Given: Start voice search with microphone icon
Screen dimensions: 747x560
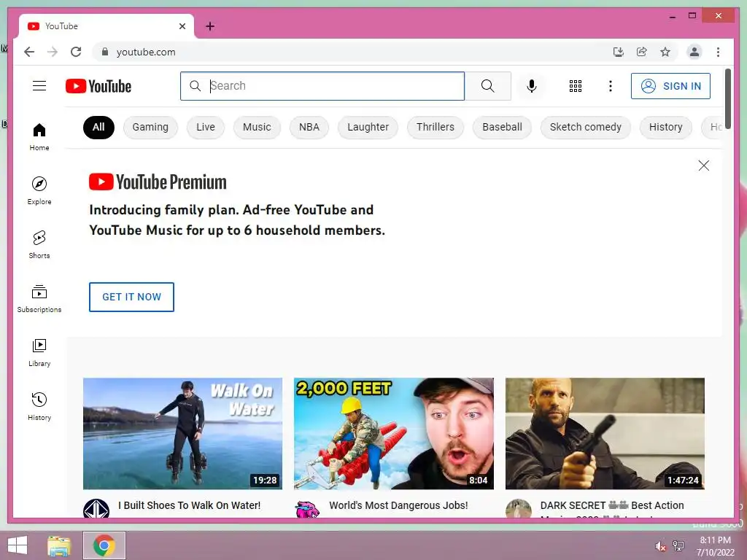Looking at the screenshot, I should click(532, 86).
